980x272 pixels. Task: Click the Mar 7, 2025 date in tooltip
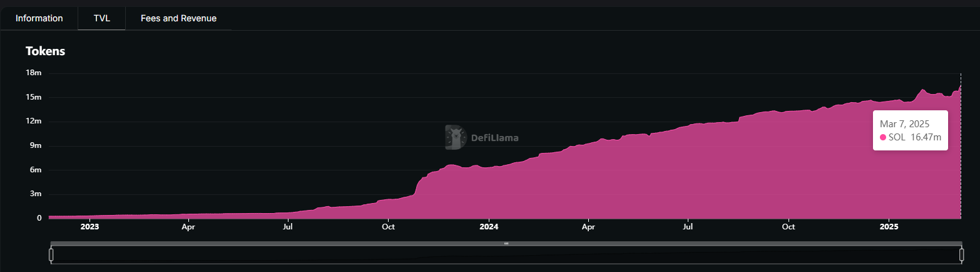click(x=904, y=124)
